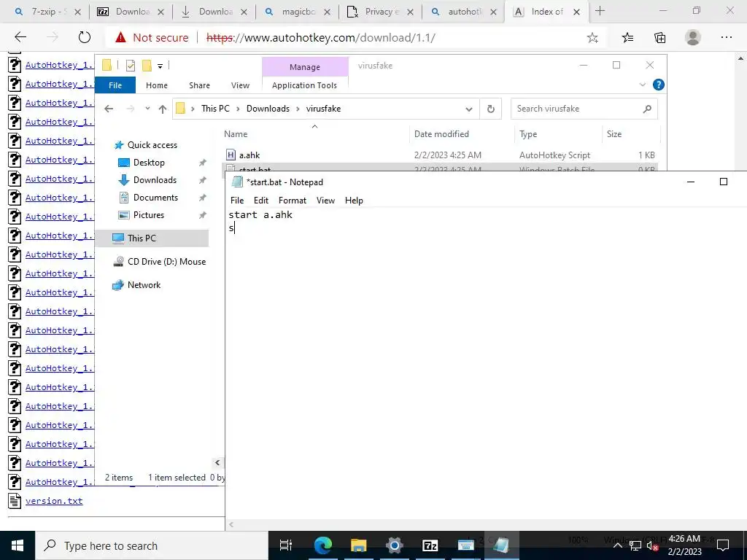This screenshot has width=747, height=560.
Task: Open Pictures in the navigation pane
Action: [x=149, y=215]
